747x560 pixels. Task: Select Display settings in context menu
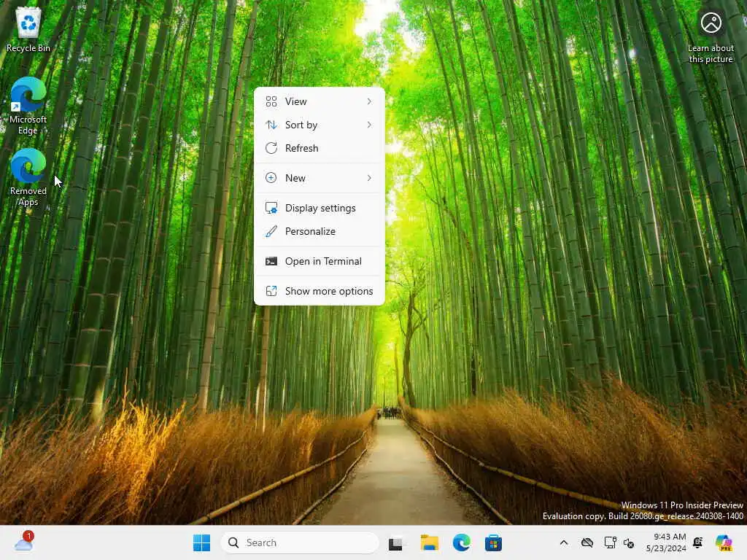320,208
